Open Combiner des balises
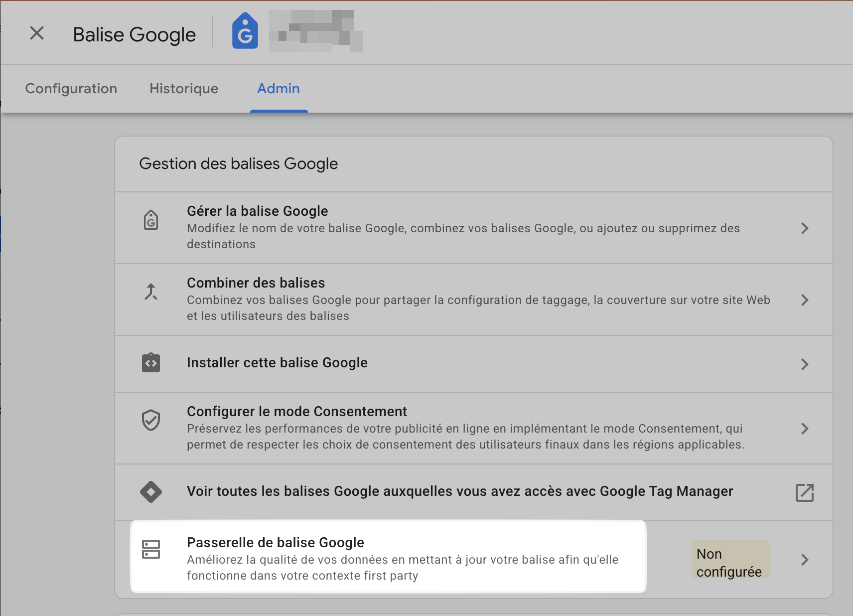This screenshot has height=616, width=853. (473, 300)
